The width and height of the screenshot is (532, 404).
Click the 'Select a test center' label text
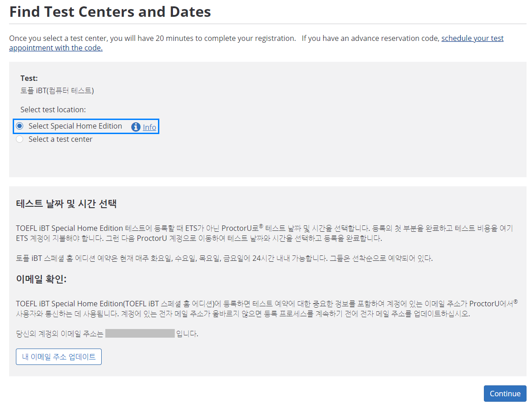click(60, 140)
